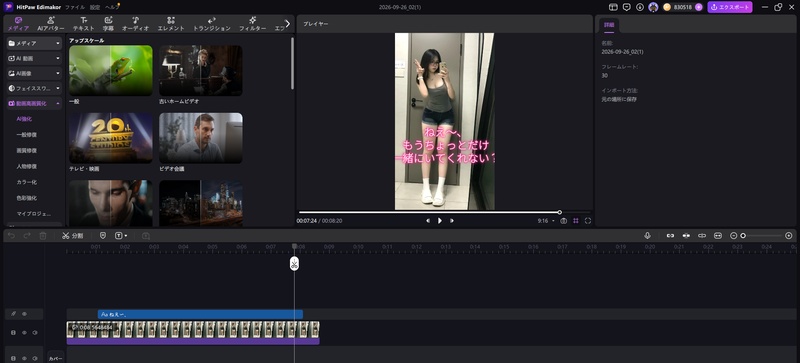Open the 9:16 aspect ratio dropdown
This screenshot has width=800, height=363.
click(x=546, y=221)
